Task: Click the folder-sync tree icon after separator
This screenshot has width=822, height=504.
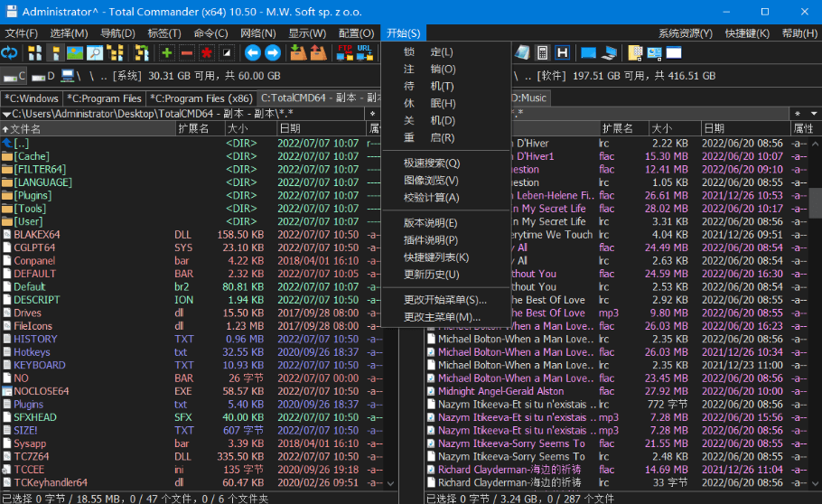Action: tap(141, 53)
